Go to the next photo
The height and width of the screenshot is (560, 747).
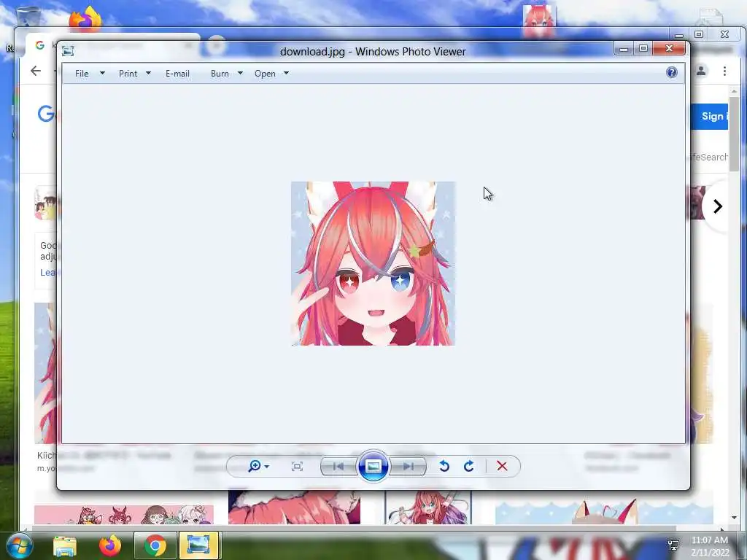tap(408, 466)
